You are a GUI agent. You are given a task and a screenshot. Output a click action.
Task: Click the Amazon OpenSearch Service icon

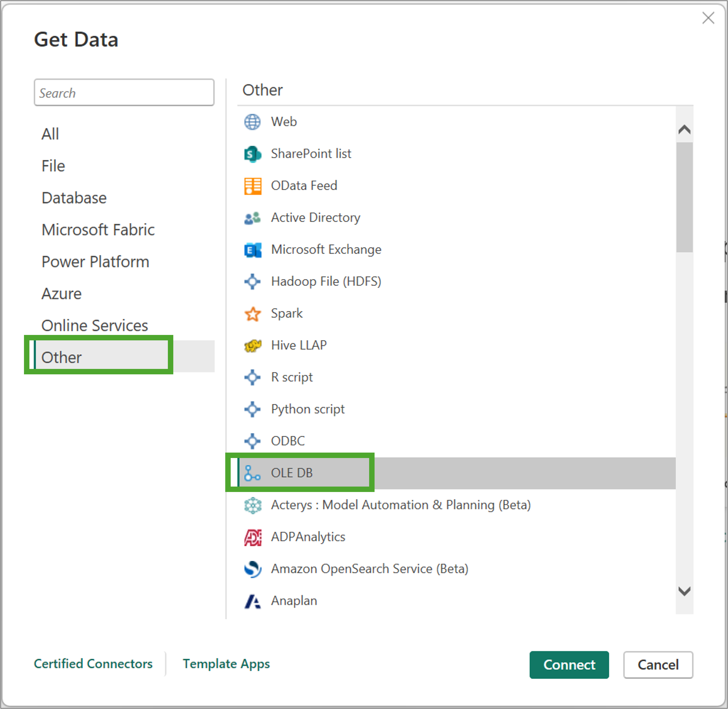[x=252, y=569]
